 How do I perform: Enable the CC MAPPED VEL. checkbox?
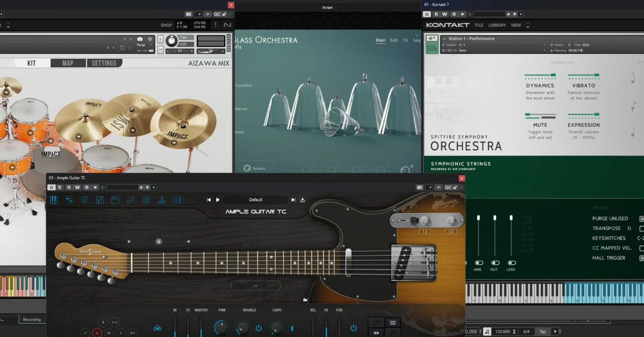pos(641,248)
